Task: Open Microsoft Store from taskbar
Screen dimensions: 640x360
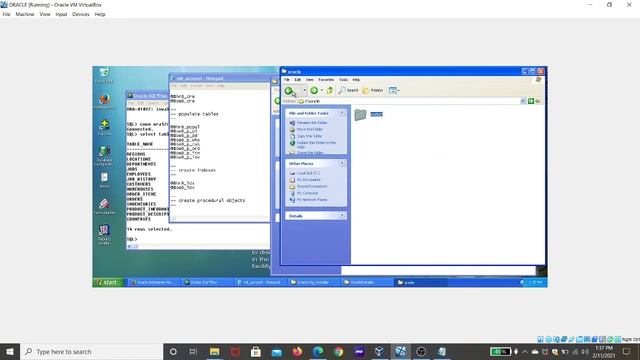Action: (256, 351)
